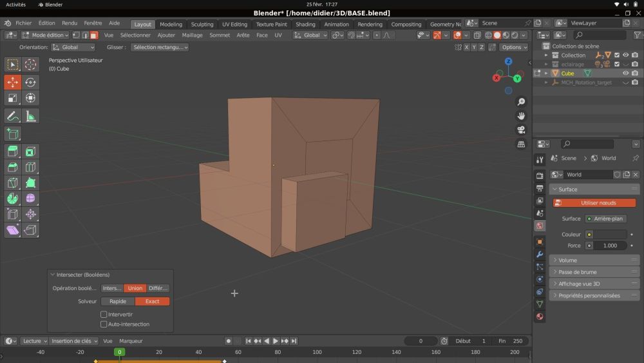This screenshot has height=363, width=644.
Task: Activate the Measure ruler tool
Action: 30,116
